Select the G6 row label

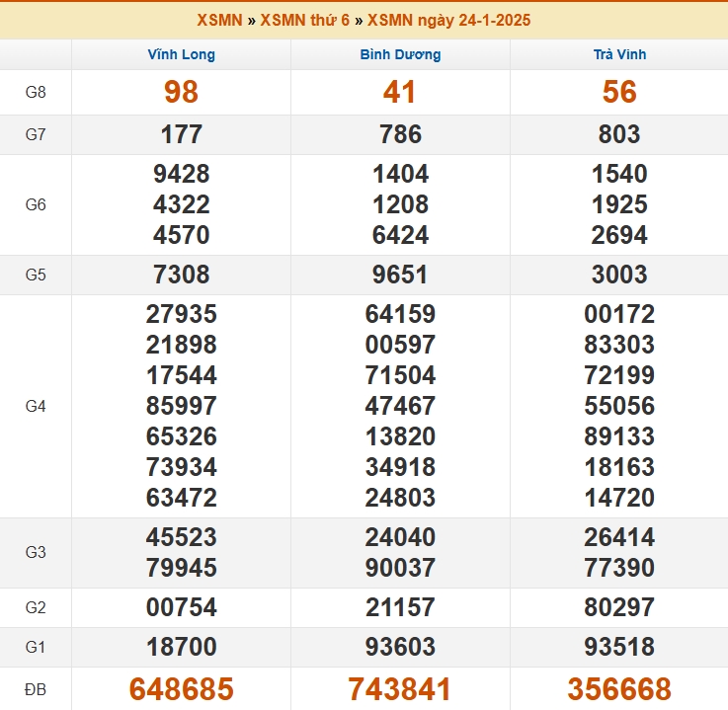pos(36,204)
